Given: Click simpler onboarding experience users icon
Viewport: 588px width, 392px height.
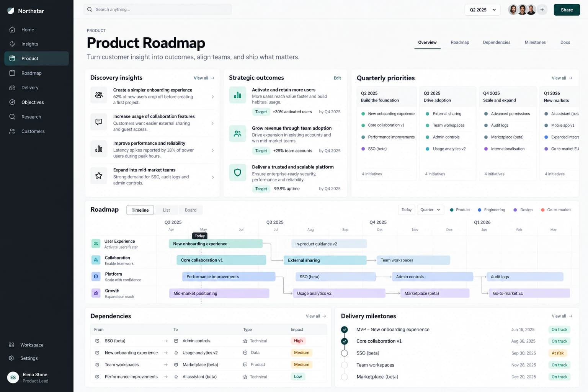Looking at the screenshot, I should point(99,95).
